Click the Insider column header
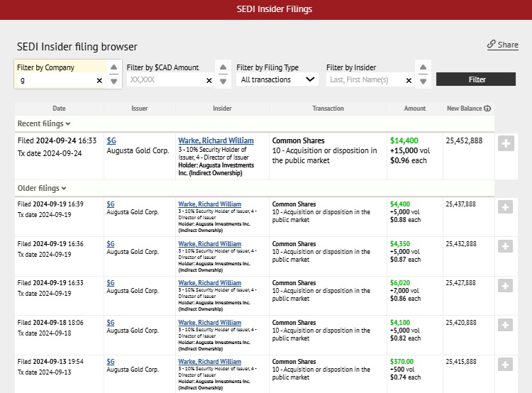The image size is (532, 393). coord(222,109)
